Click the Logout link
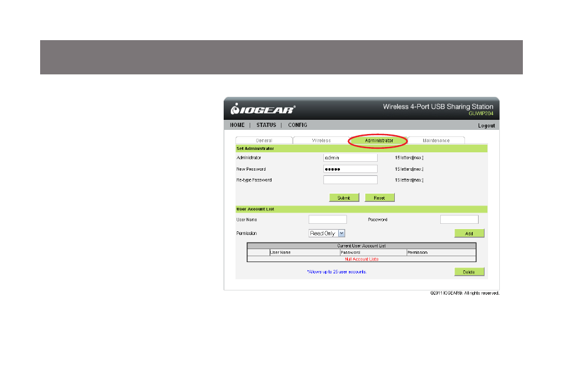 click(486, 125)
